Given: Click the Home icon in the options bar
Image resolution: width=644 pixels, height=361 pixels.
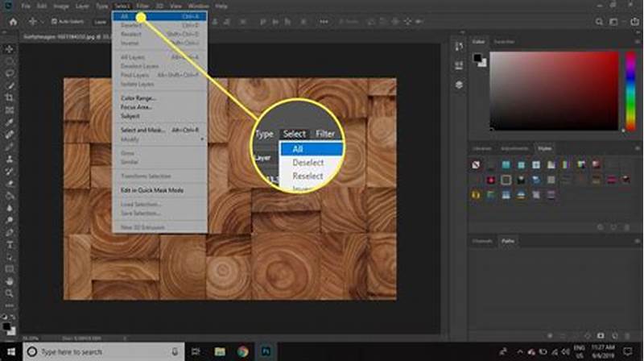Looking at the screenshot, I should coord(13,22).
